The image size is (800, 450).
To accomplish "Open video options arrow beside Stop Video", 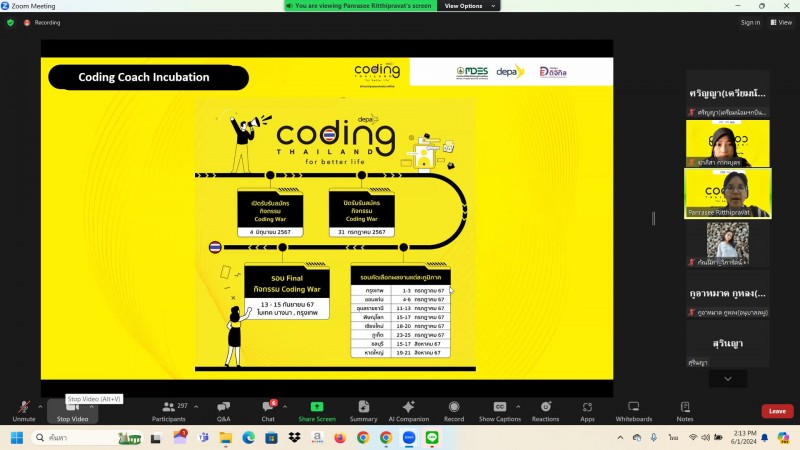I will 92,407.
